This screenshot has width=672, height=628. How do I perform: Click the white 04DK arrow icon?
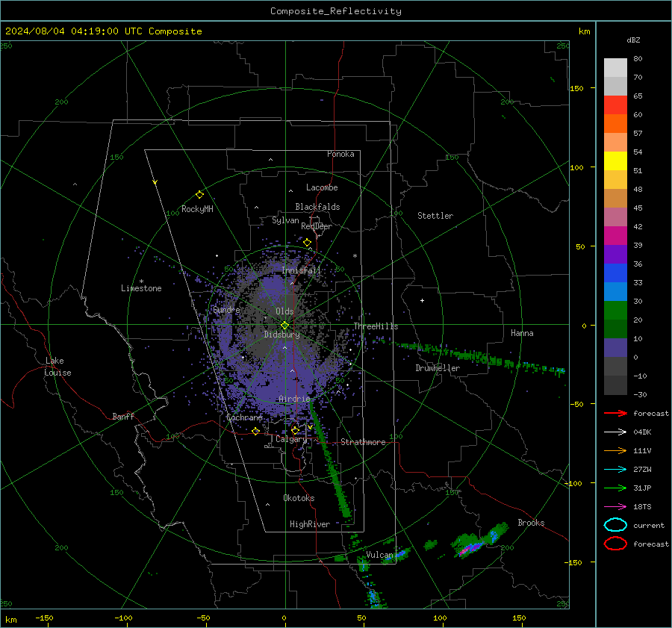615,432
